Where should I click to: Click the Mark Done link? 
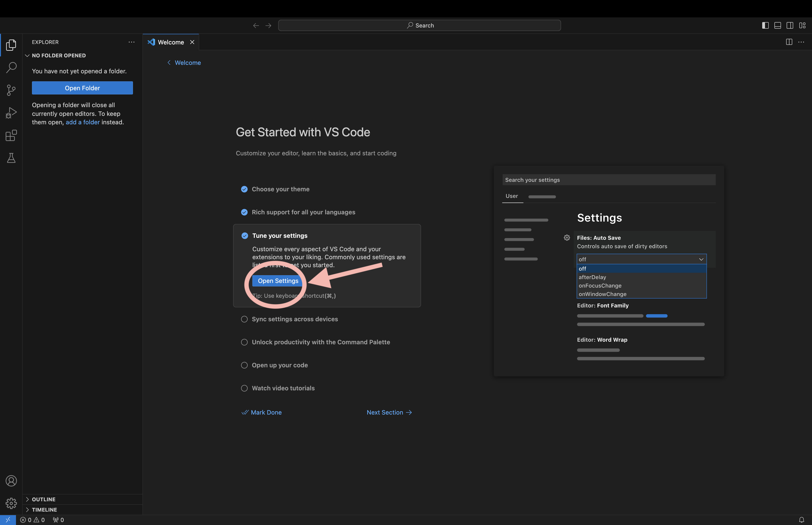[x=262, y=412]
